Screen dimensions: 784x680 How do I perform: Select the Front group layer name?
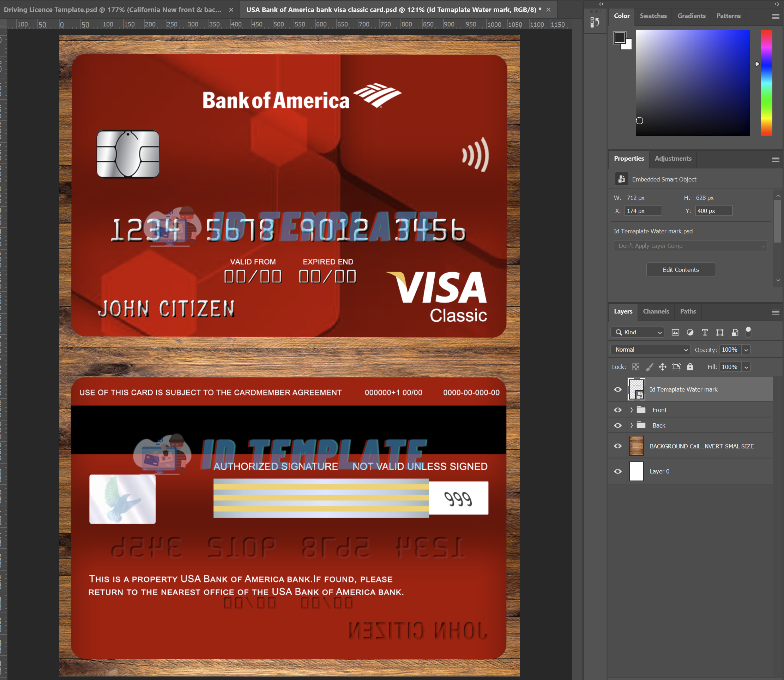click(x=659, y=410)
